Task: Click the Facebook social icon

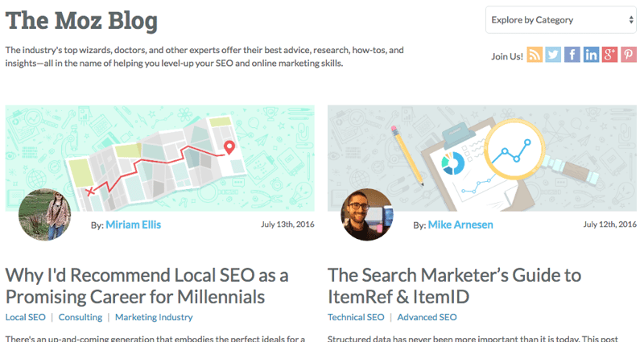Action: (572, 56)
